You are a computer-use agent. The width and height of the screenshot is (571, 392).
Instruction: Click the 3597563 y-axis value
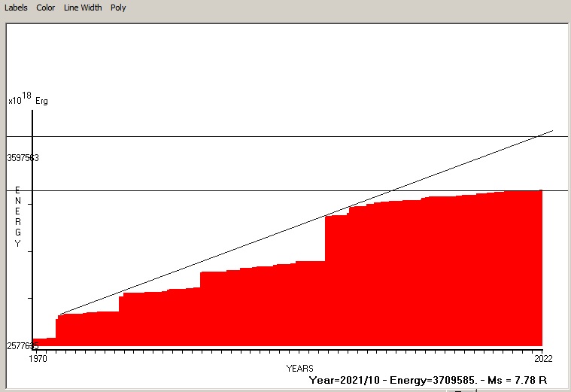23,158
